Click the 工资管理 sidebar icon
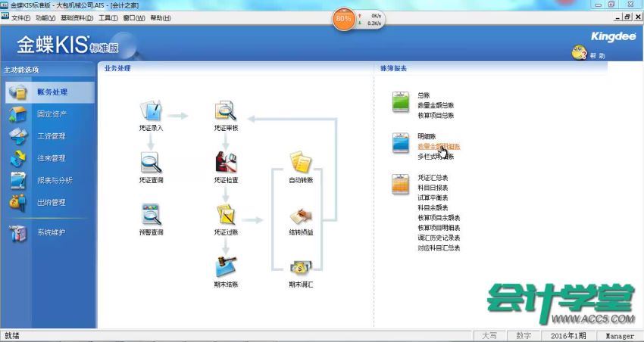The height and width of the screenshot is (342, 644). click(18, 136)
